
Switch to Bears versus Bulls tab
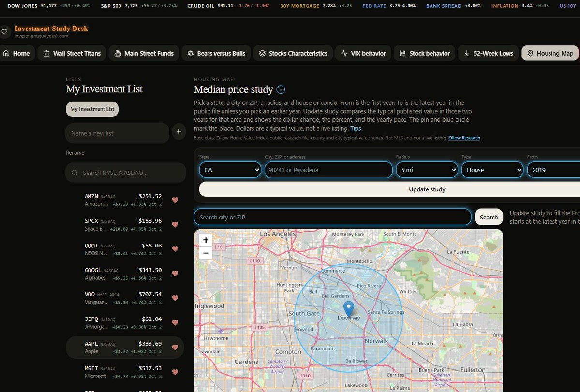coord(216,53)
